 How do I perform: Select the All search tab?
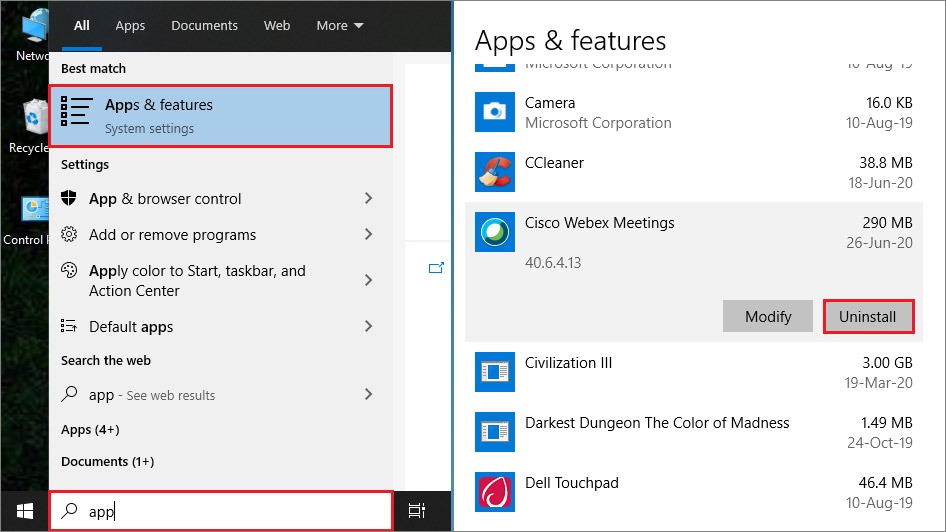click(81, 25)
